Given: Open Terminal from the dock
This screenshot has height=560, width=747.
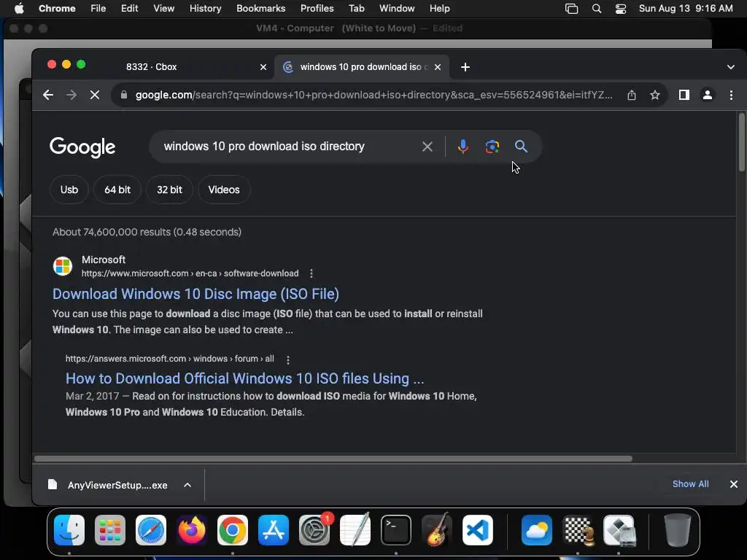Looking at the screenshot, I should [396, 530].
